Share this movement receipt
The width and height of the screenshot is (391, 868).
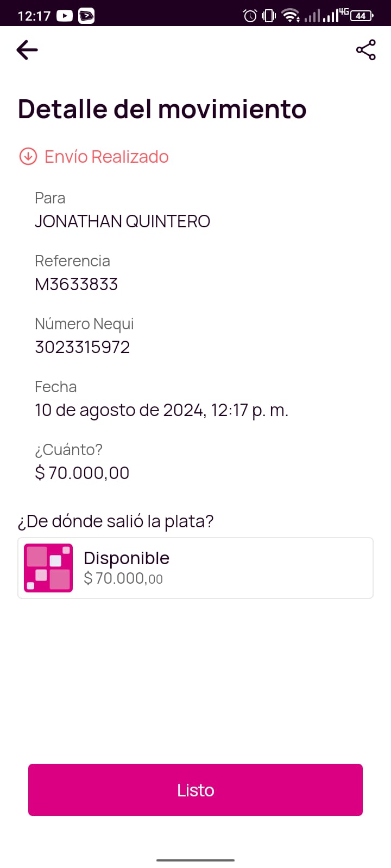pyautogui.click(x=365, y=50)
